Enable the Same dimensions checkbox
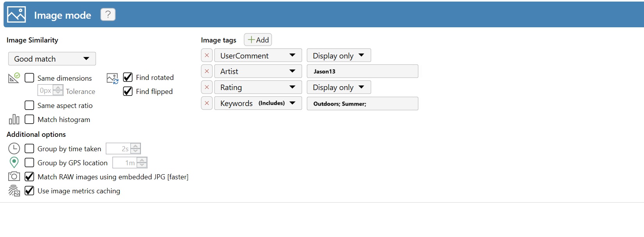 (29, 78)
